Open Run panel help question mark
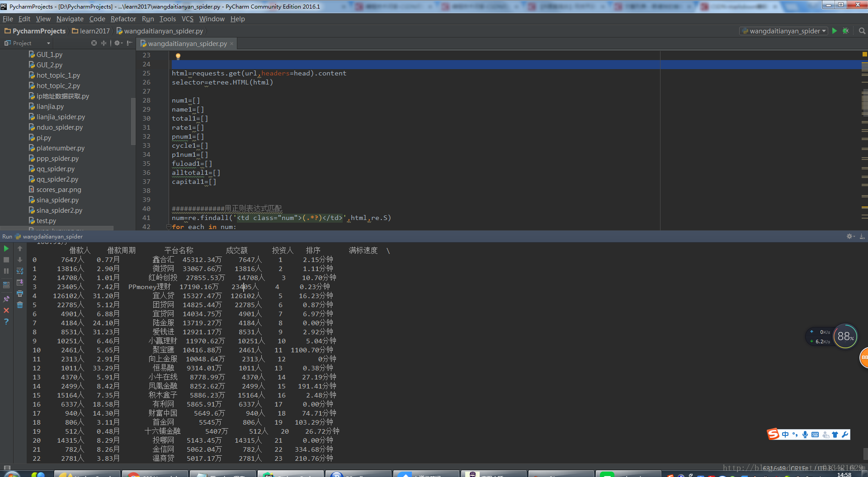The width and height of the screenshot is (868, 477). point(6,322)
